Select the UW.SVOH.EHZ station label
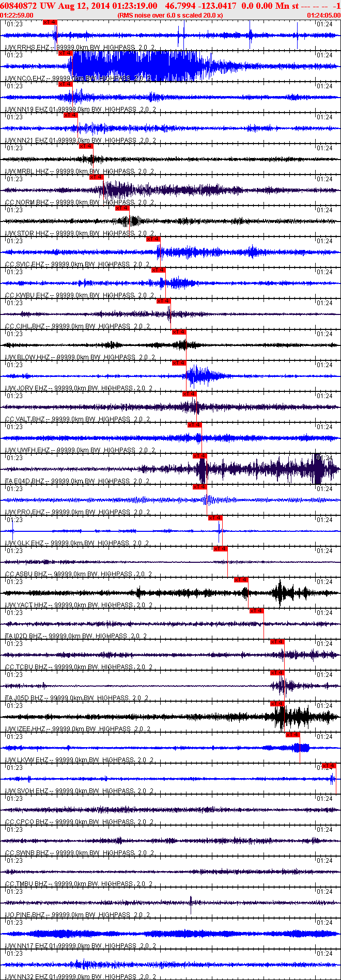341x980 pixels. coord(79,791)
